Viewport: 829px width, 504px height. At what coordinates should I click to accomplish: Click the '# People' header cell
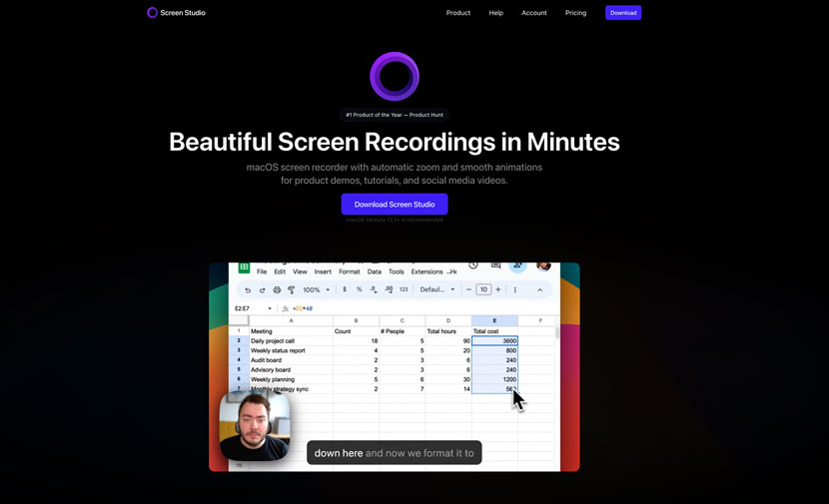(403, 331)
